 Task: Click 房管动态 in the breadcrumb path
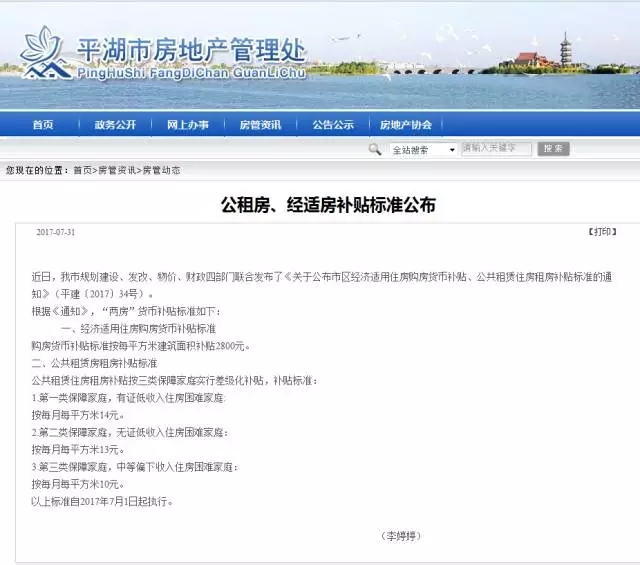161,171
